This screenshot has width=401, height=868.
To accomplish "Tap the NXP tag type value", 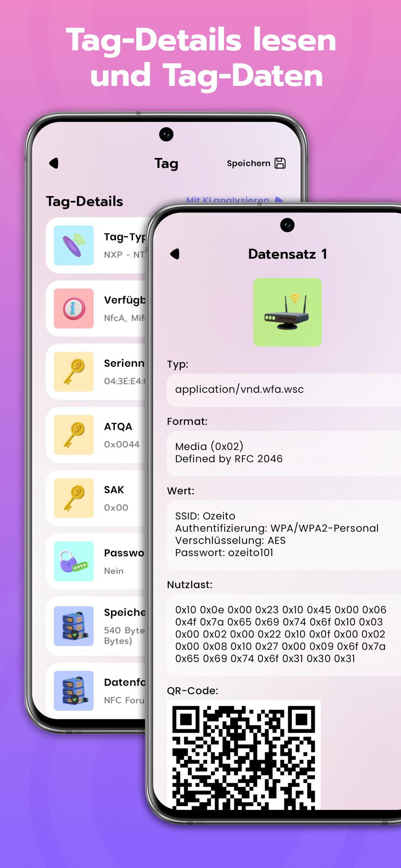I will click(x=124, y=255).
